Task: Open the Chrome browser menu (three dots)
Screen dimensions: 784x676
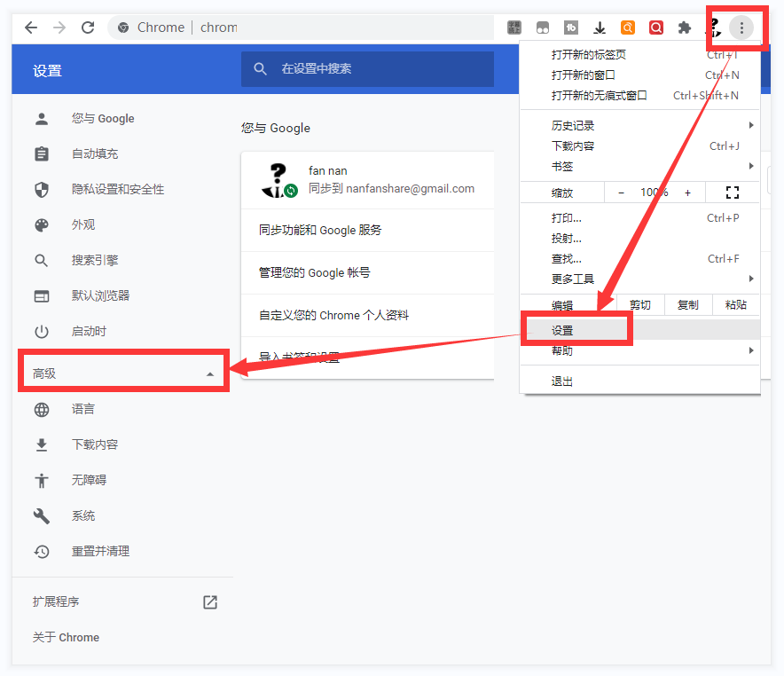Action: [741, 28]
